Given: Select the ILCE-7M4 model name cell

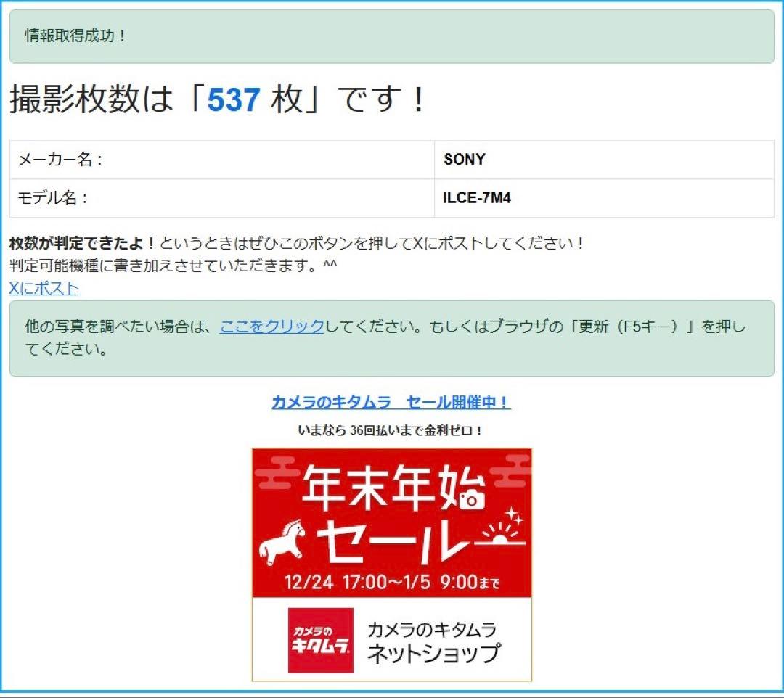Looking at the screenshot, I should (478, 198).
